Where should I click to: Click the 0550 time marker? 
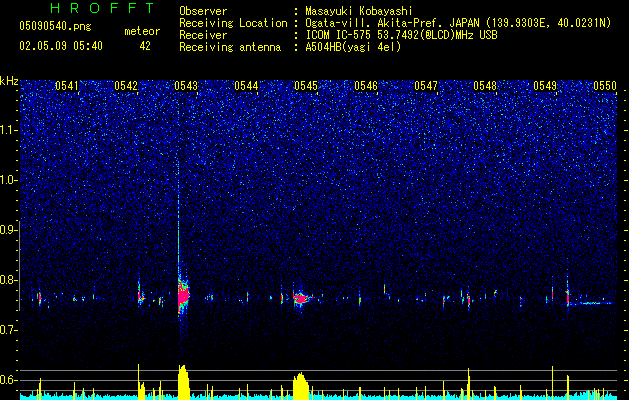(605, 85)
